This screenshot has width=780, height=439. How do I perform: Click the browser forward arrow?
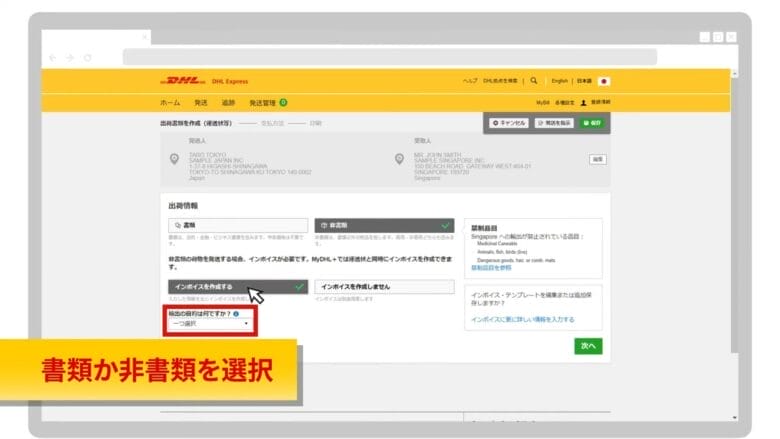pos(70,58)
